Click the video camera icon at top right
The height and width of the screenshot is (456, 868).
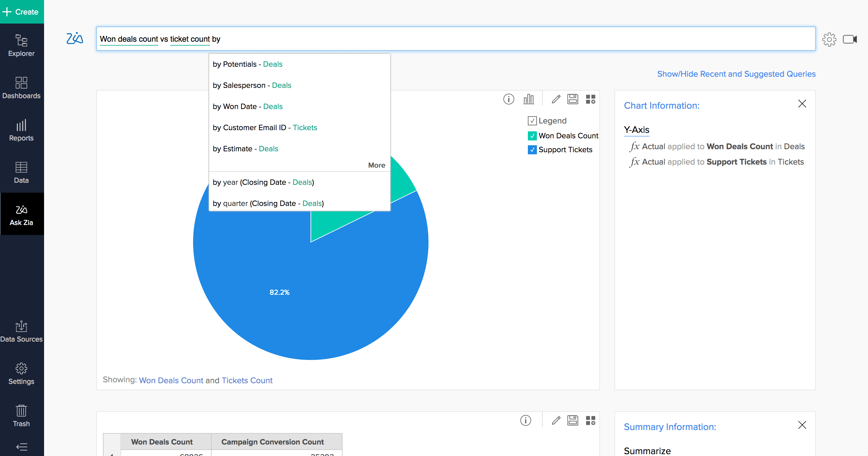pyautogui.click(x=850, y=39)
